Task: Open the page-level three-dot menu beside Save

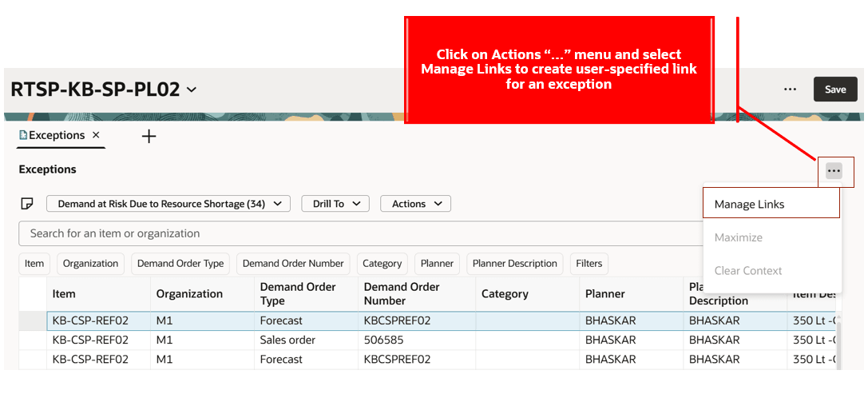Action: tap(790, 90)
